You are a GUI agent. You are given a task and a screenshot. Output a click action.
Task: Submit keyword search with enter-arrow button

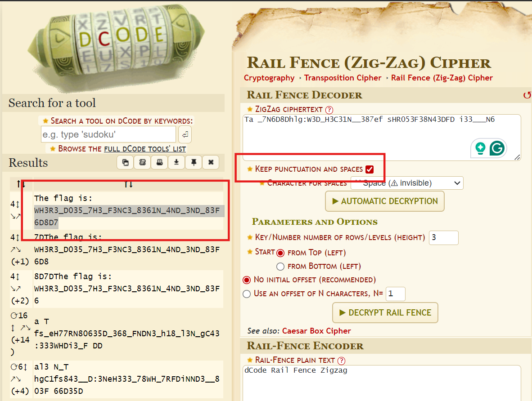tap(185, 134)
